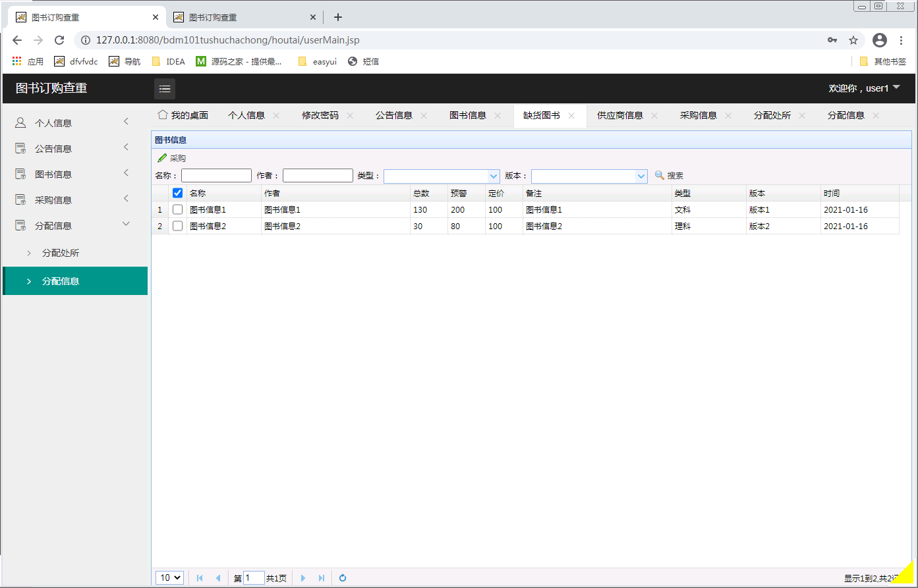Click the page number input box
Image resolution: width=918 pixels, height=588 pixels.
pos(254,578)
